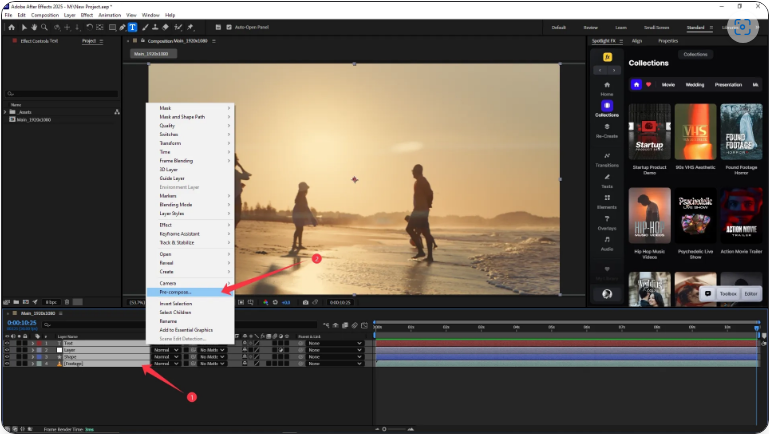The width and height of the screenshot is (769, 434).
Task: Select the Rectangle shape tool
Action: (x=112, y=27)
